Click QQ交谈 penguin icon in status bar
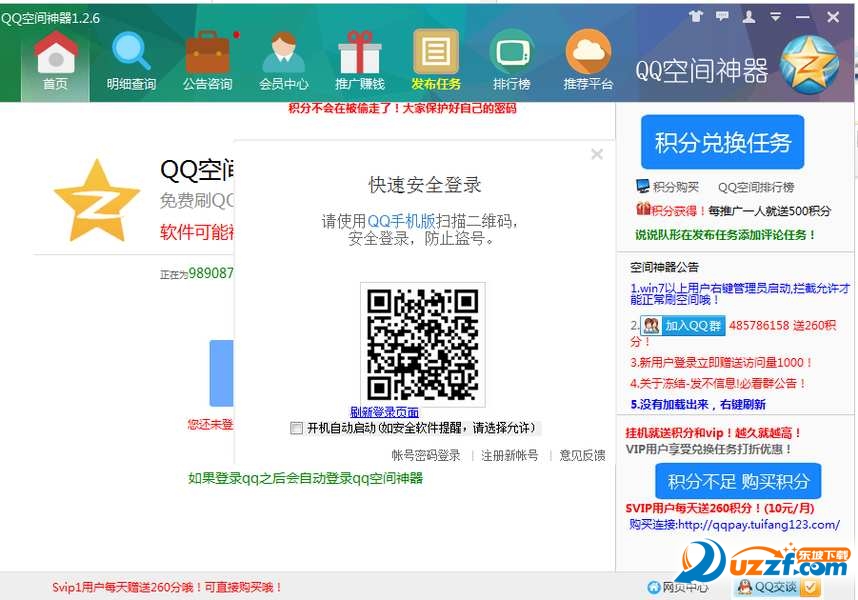 point(744,587)
